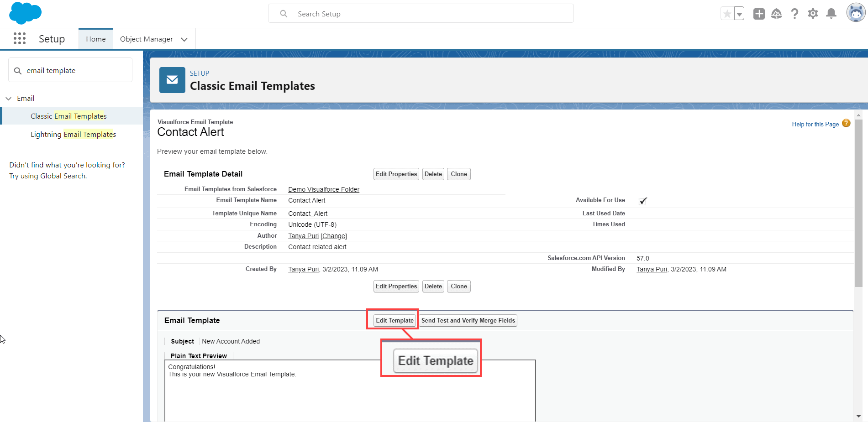Focus the Search Setup field
Image resolution: width=868 pixels, height=422 pixels.
[x=421, y=14]
